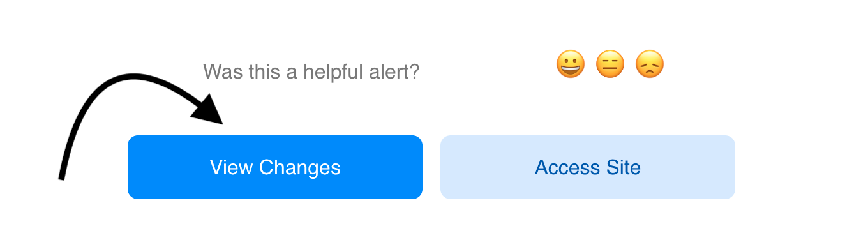
Task: Rate the alert with the grinning face emoji
Action: point(570,64)
